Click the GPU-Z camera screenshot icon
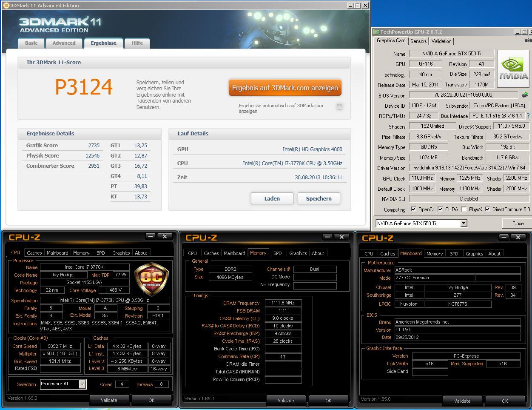This screenshot has width=532, height=410. 528,40
